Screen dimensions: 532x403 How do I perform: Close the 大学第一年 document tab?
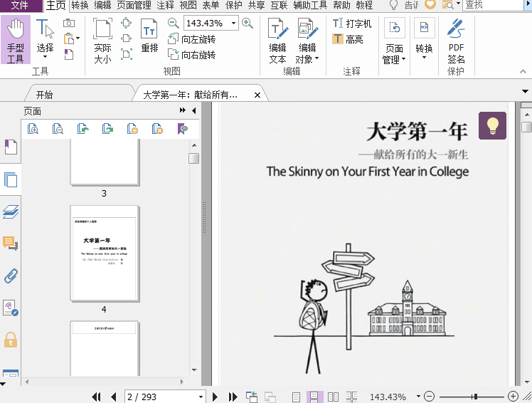point(257,95)
